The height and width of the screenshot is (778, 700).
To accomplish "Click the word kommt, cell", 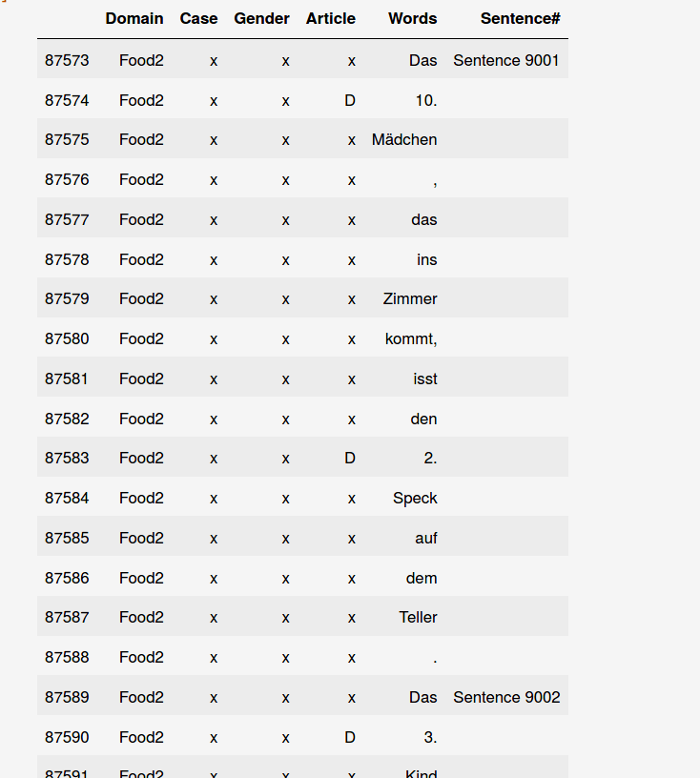I will 411,338.
